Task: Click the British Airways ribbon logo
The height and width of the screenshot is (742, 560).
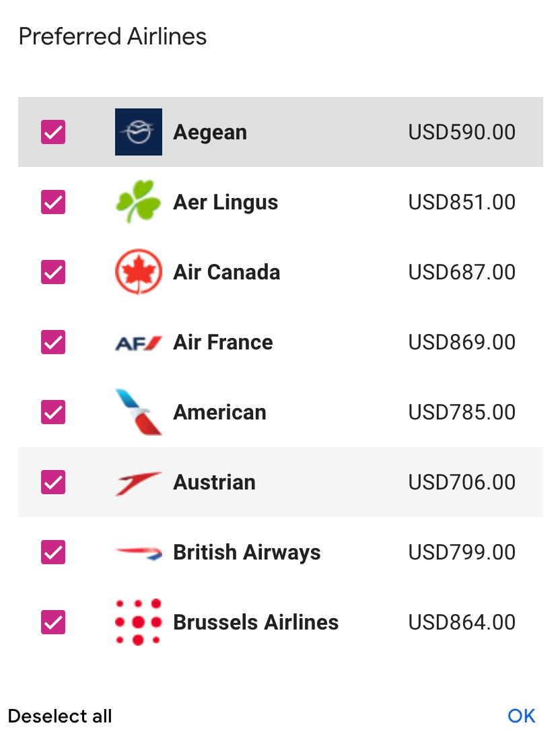Action: [139, 553]
